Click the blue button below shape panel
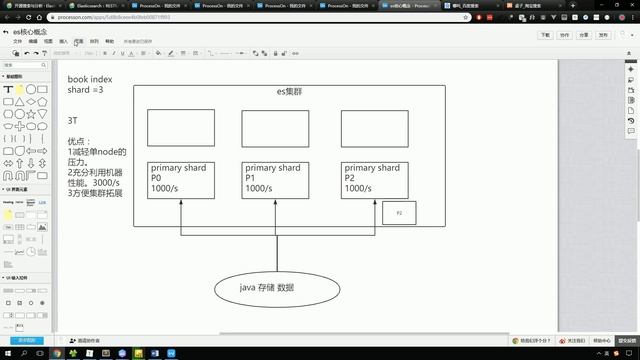640x360 pixels. (27, 340)
